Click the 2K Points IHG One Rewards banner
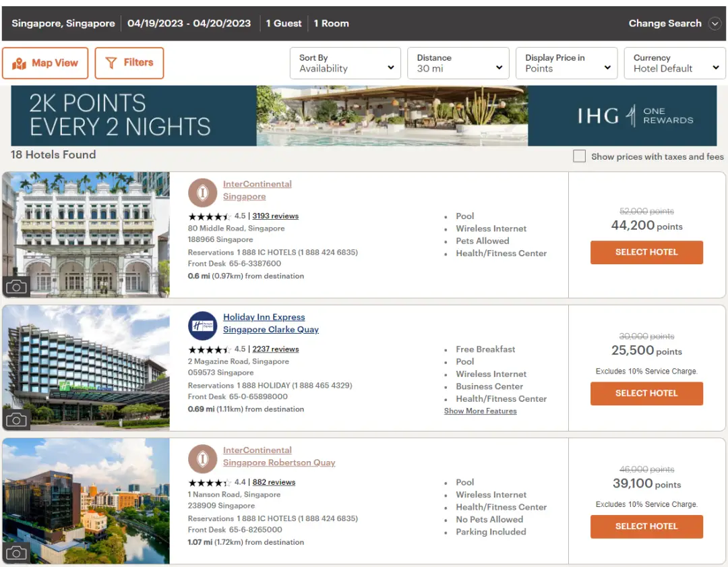The width and height of the screenshot is (728, 567). [x=363, y=116]
